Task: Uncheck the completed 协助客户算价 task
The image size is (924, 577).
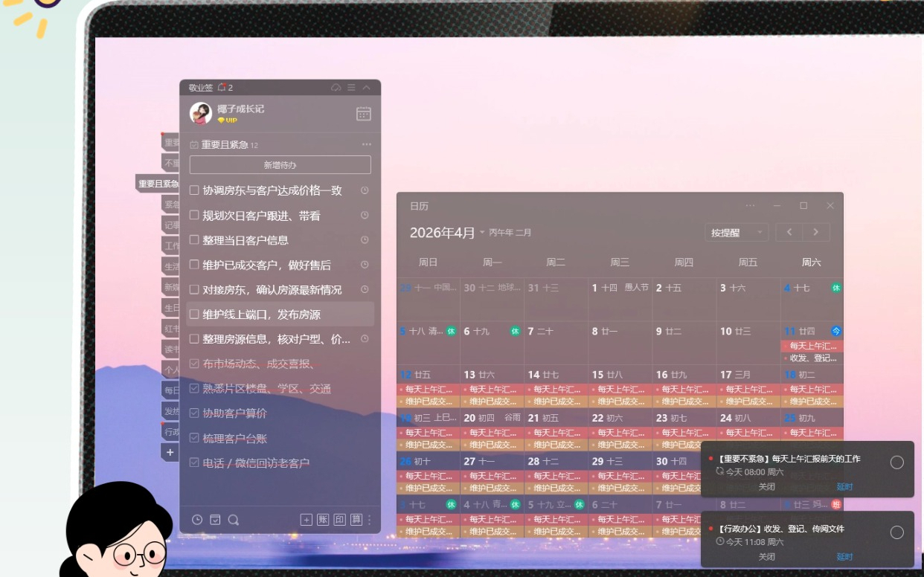Action: tap(194, 413)
